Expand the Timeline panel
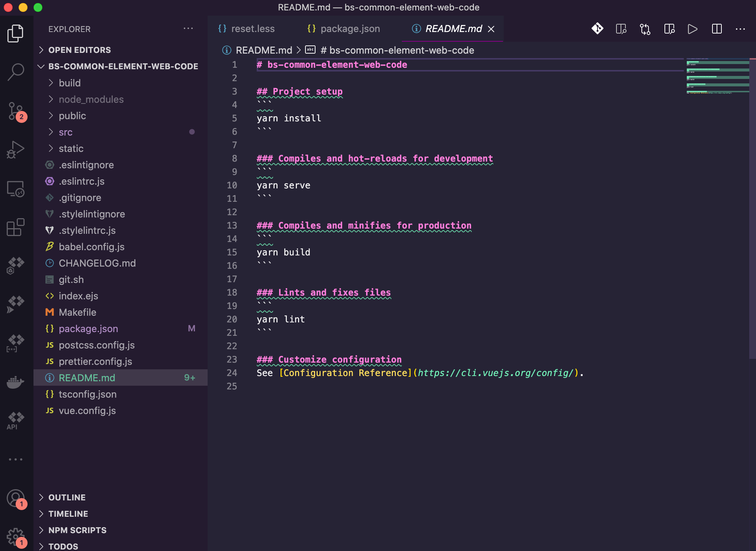 [x=121, y=514]
